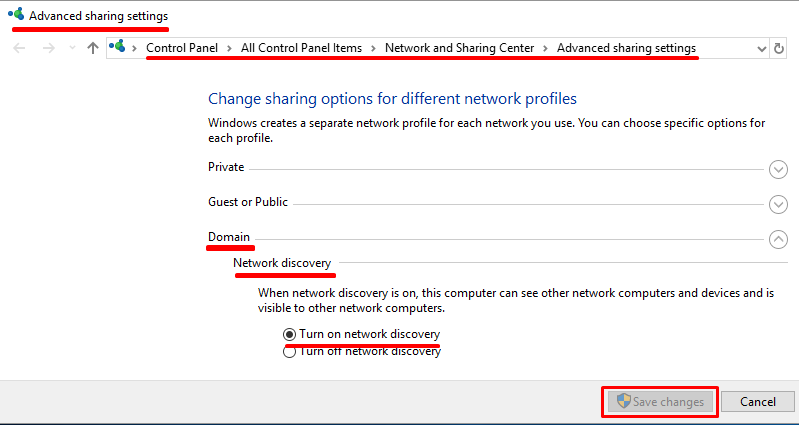
Task: Go to Control Panel in breadcrumb
Action: [x=186, y=48]
